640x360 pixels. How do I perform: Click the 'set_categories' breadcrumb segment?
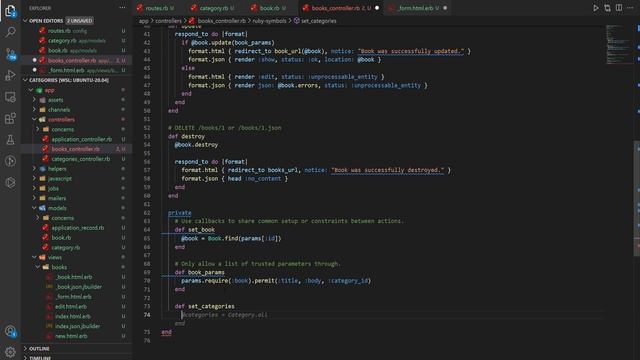[318, 21]
